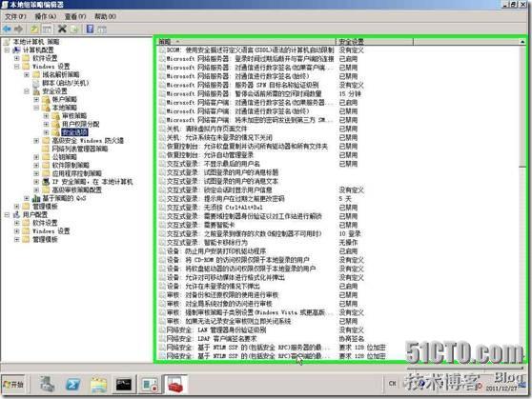Click the CH language indicator in tray
532x399 pixels.
(x=392, y=384)
